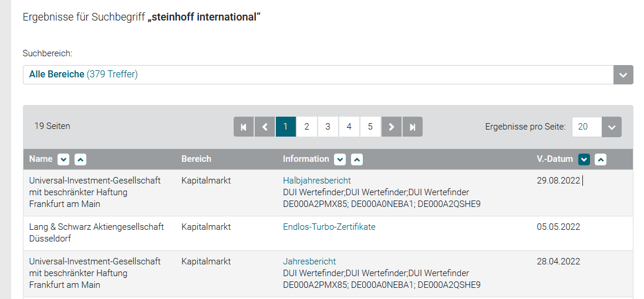The image size is (644, 299).
Task: Open the Halbjahresbericht link
Action: tap(316, 181)
